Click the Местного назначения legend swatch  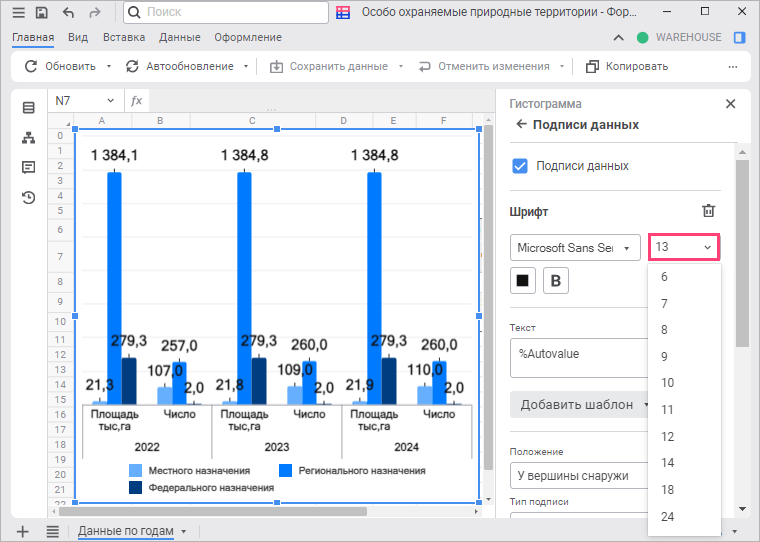(x=136, y=470)
